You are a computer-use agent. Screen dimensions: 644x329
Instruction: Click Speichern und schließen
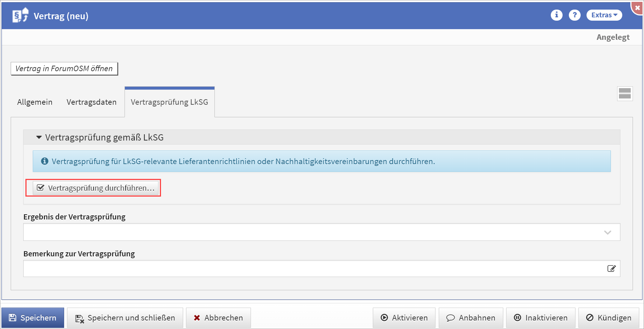coord(125,318)
